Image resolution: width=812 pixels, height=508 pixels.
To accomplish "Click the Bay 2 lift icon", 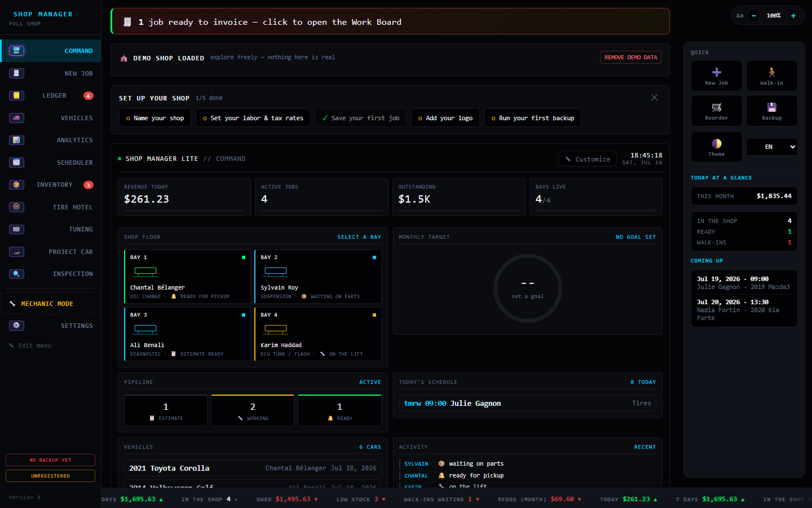I will (x=276, y=272).
